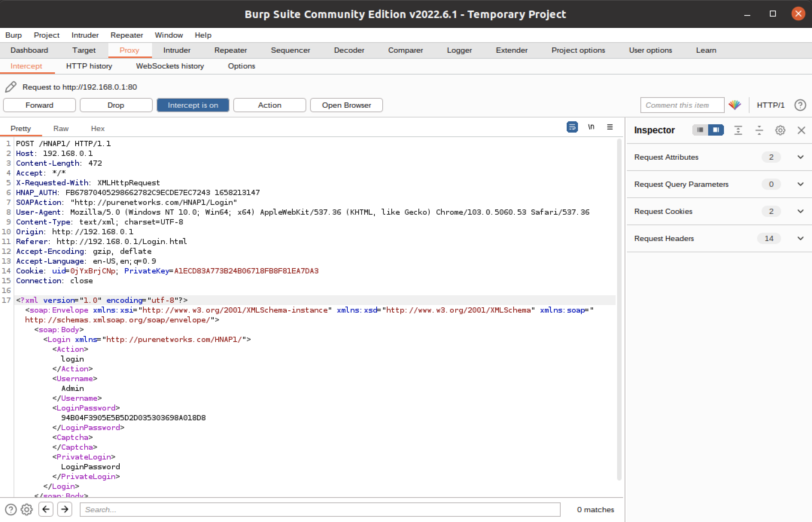The width and height of the screenshot is (812, 522).
Task: Select the Pretty view tab
Action: pyautogui.click(x=21, y=128)
